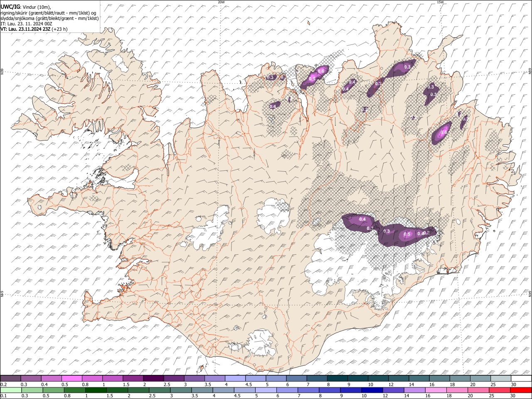The height and width of the screenshot is (399, 532).
Task: Click the rain legend swatch starting at 0.3
Action: 32,390
